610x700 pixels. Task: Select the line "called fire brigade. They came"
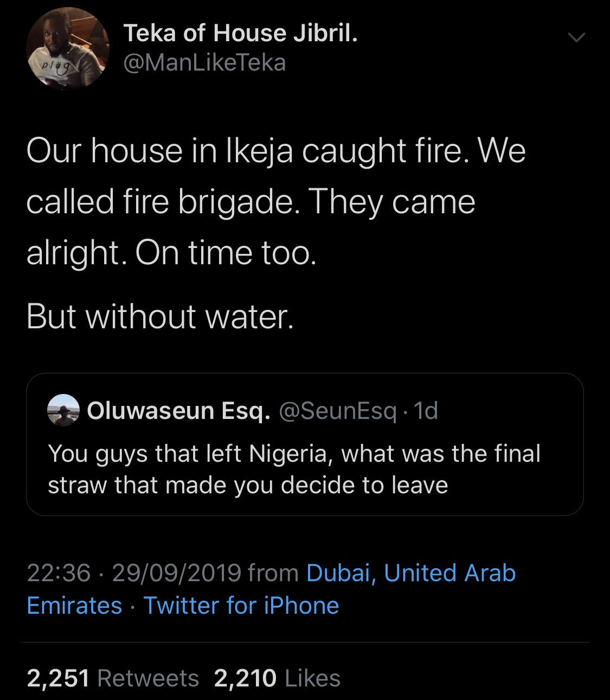[x=251, y=202]
